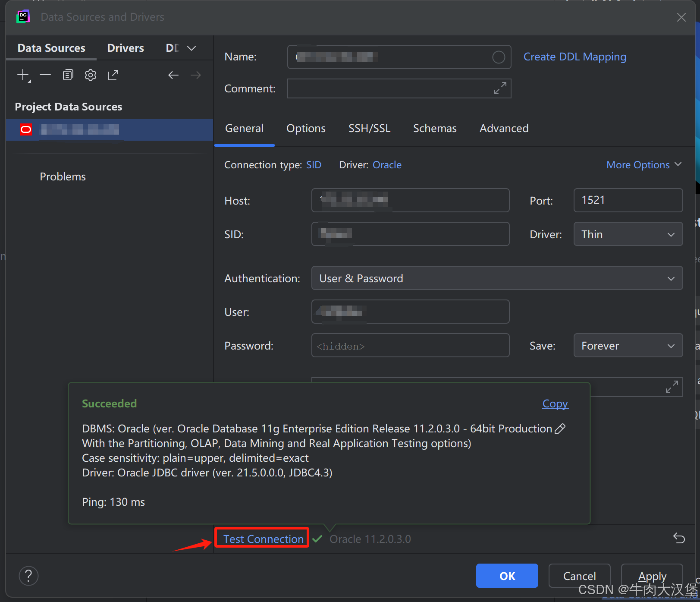Click Oracle 11.2.0.3.0 status text
The width and height of the screenshot is (700, 602).
tap(370, 539)
